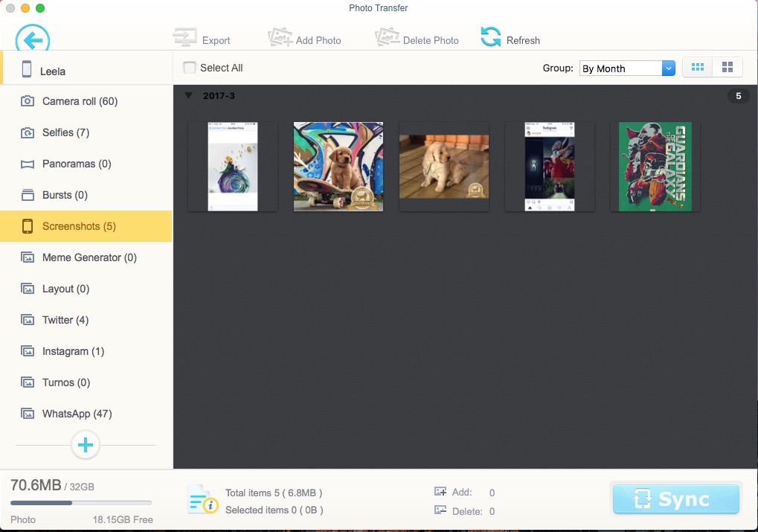Add a new album with plus icon
The image size is (758, 532).
[x=86, y=445]
